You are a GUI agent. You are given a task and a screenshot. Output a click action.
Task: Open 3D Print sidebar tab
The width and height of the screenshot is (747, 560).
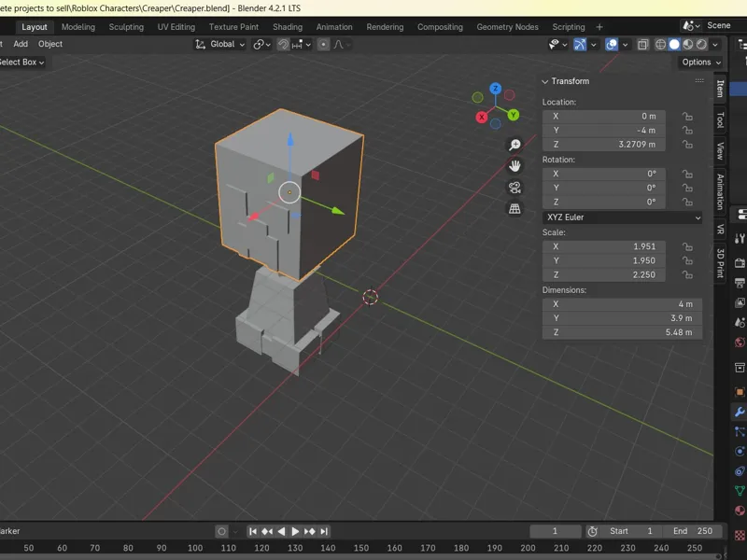(720, 263)
